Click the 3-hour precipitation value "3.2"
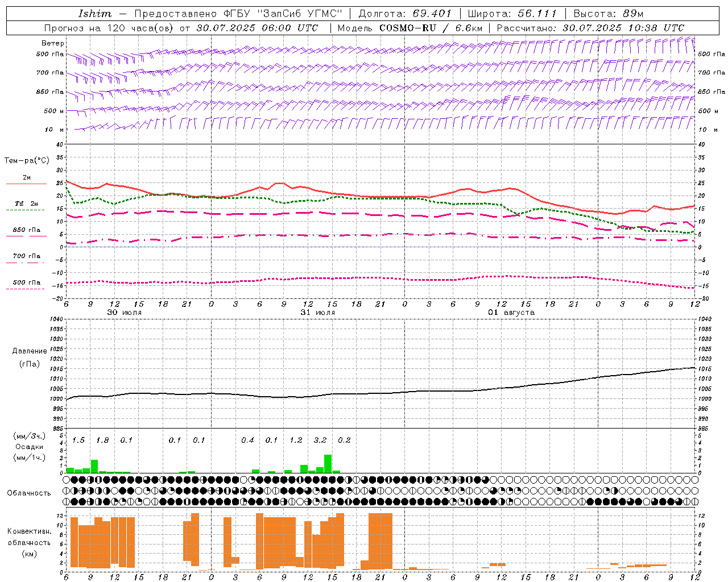The height and width of the screenshot is (582, 728). click(x=320, y=440)
